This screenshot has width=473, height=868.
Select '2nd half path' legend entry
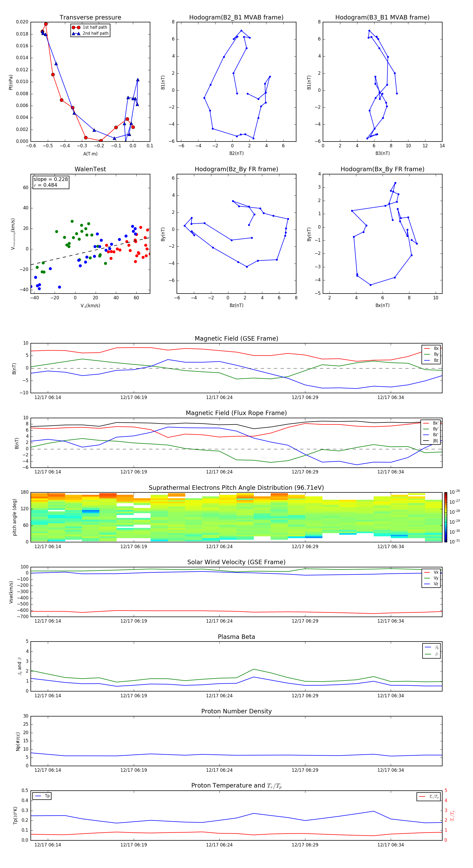(x=90, y=33)
